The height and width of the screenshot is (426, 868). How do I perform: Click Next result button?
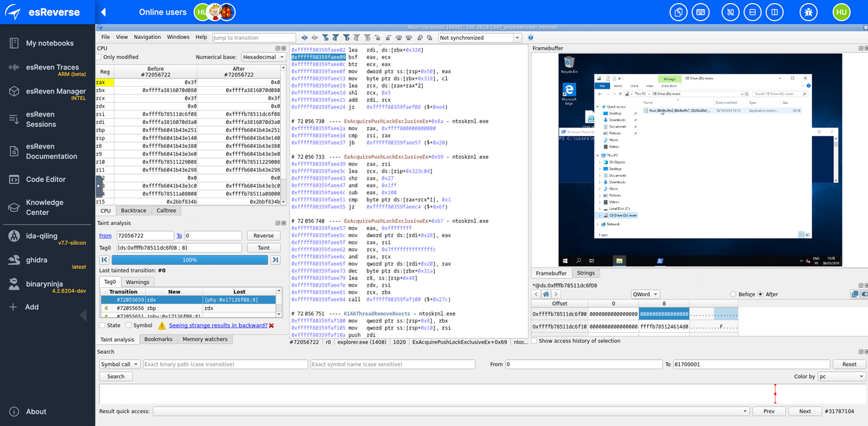[805, 411]
